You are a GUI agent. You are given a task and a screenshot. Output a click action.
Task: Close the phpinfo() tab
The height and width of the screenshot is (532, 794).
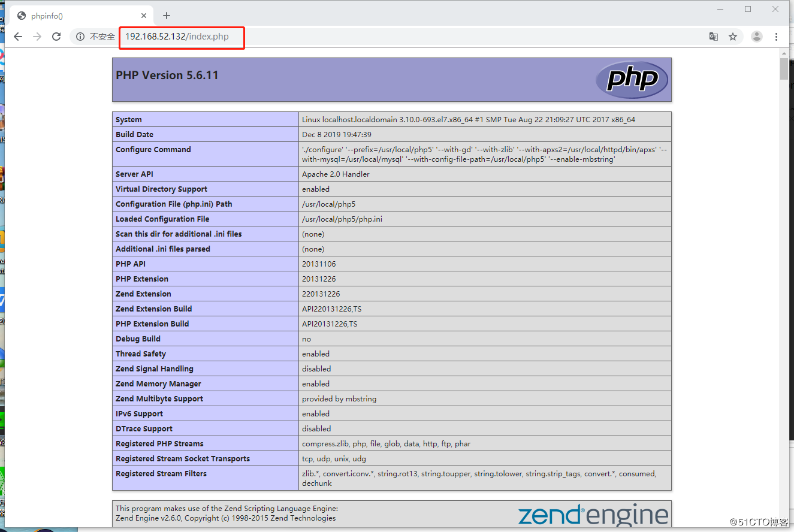coord(144,16)
